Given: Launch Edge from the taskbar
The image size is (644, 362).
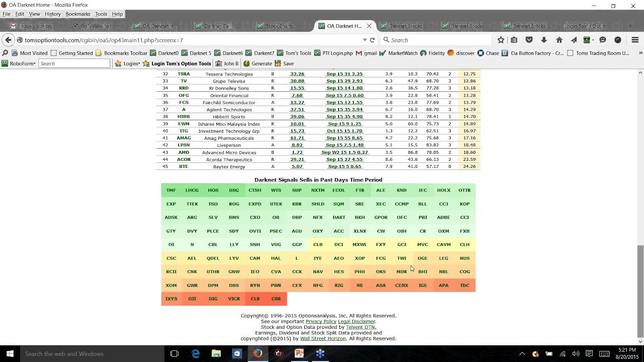Looking at the screenshot, I should [196, 353].
